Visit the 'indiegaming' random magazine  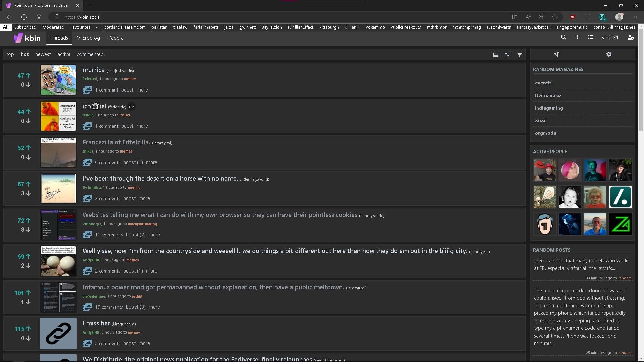tap(549, 108)
